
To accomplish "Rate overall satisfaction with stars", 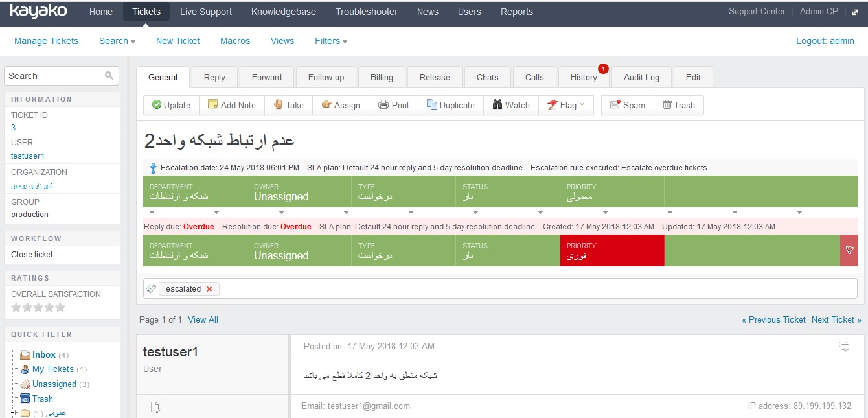I will (x=38, y=307).
